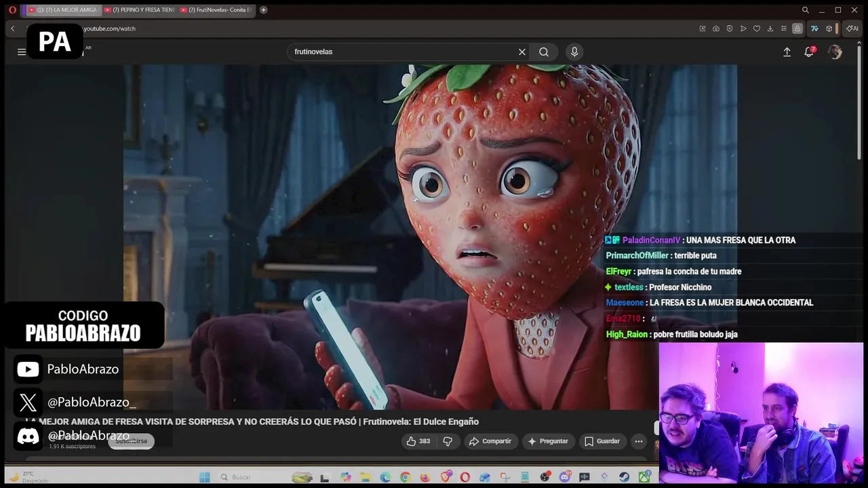868x488 pixels.
Task: Open the more actions three-dot menu
Action: tap(638, 441)
